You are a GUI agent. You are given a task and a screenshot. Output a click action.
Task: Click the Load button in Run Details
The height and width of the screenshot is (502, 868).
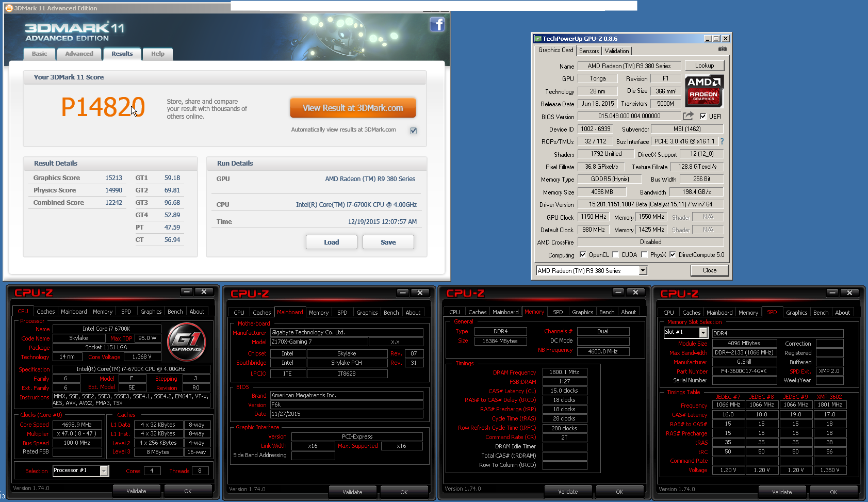[x=331, y=242]
